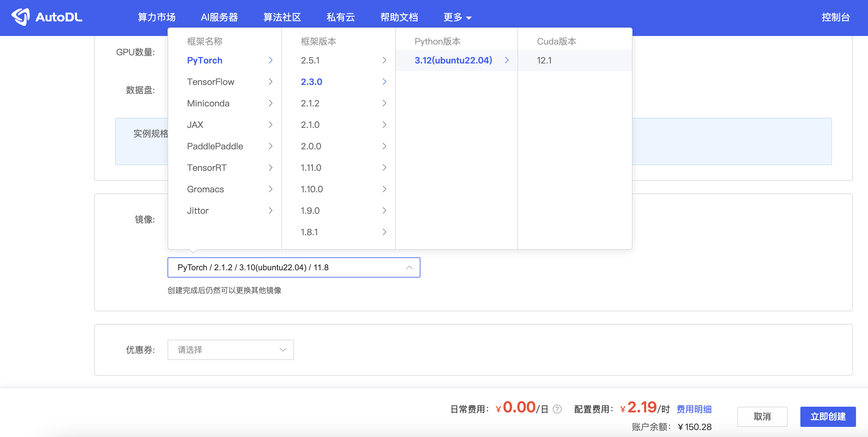Viewport: 868px width, 437px height.
Task: Select framework version 2.3.0
Action: 311,81
